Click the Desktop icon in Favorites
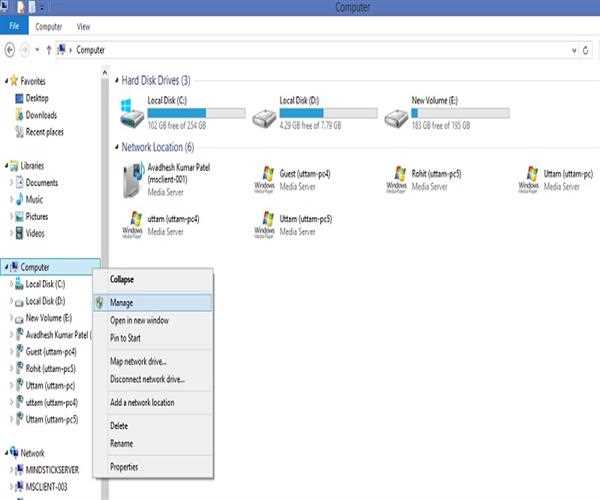The width and height of the screenshot is (600, 500). [x=19, y=98]
